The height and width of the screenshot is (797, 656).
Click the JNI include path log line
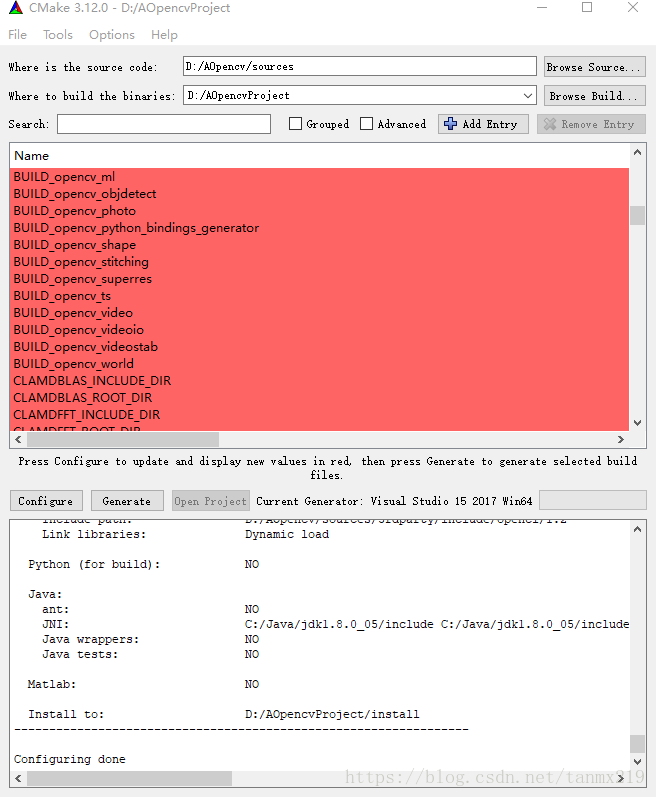tap(335, 624)
